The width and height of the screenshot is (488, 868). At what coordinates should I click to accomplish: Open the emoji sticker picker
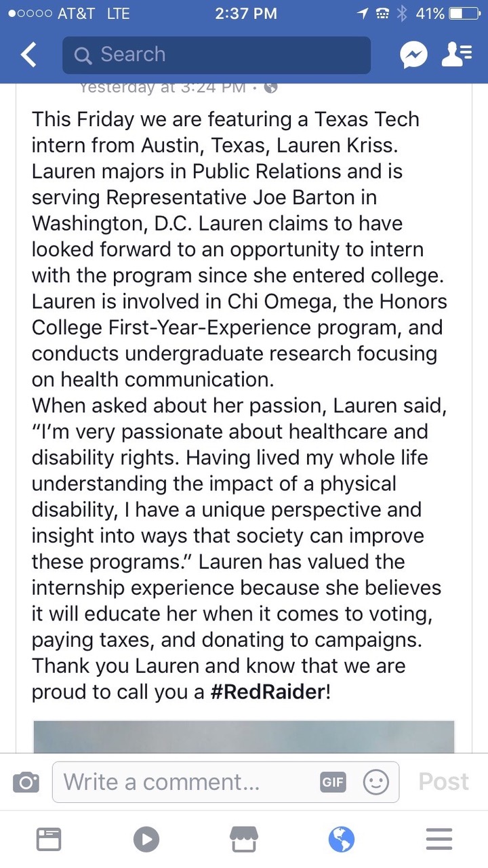(375, 783)
